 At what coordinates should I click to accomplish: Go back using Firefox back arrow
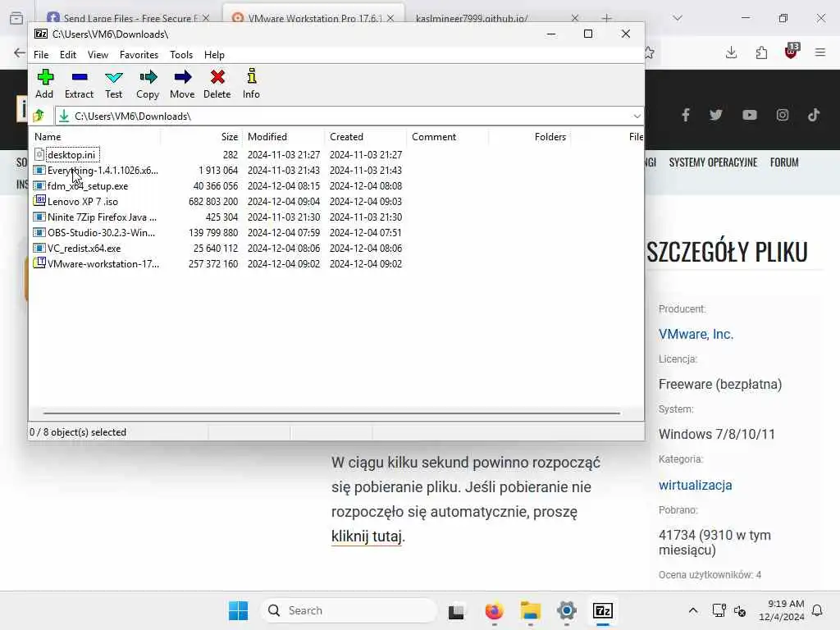pyautogui.click(x=20, y=52)
